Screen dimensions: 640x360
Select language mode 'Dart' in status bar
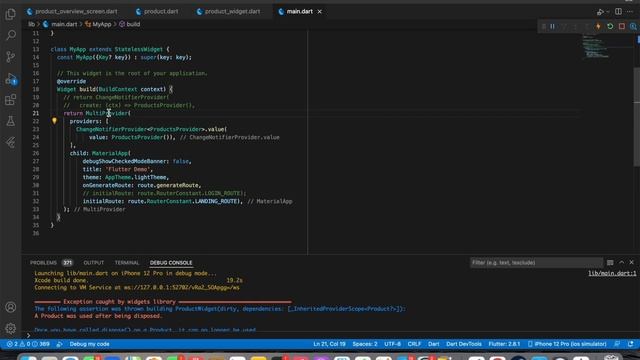(433, 344)
